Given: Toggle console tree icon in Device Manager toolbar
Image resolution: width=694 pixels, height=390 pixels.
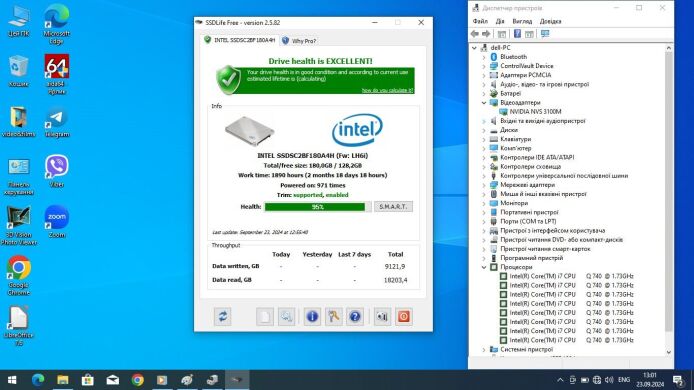Looking at the screenshot, I should pos(502,34).
